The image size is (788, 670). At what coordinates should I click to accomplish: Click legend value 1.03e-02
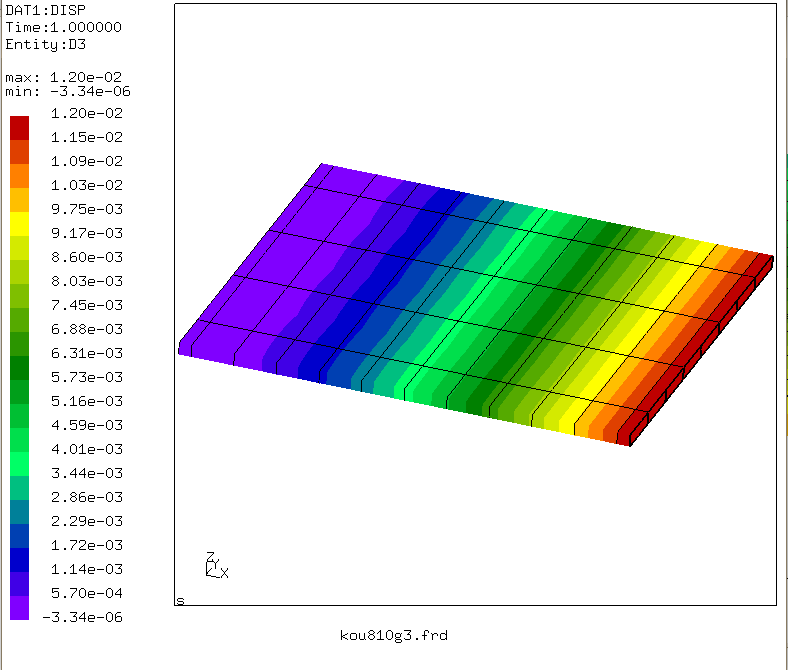[87, 185]
